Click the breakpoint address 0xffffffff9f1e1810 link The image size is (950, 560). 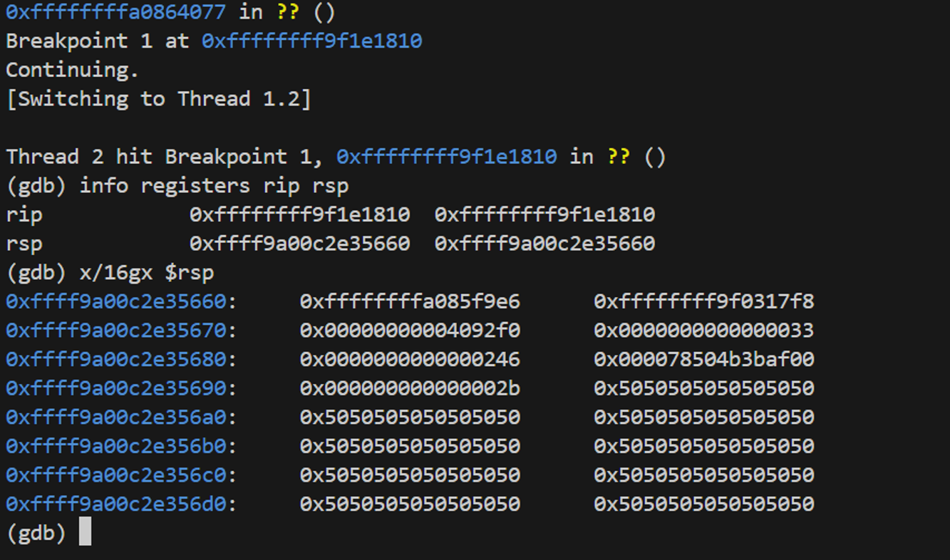pyautogui.click(x=312, y=41)
